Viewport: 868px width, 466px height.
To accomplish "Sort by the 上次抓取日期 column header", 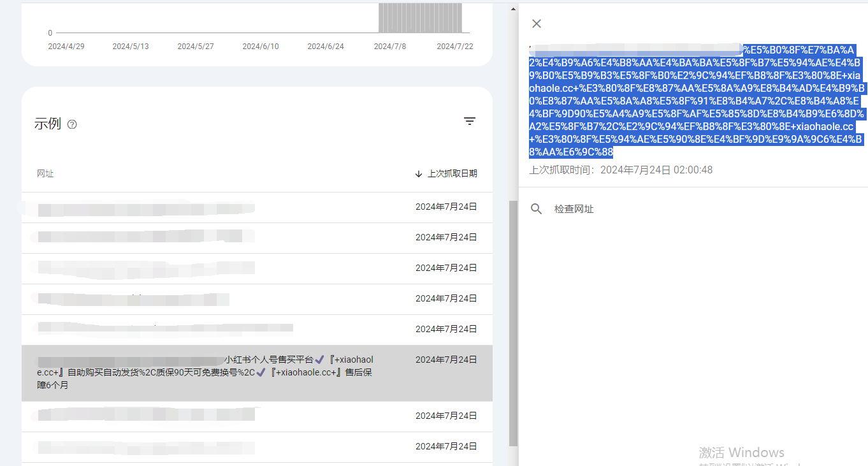I will [446, 173].
